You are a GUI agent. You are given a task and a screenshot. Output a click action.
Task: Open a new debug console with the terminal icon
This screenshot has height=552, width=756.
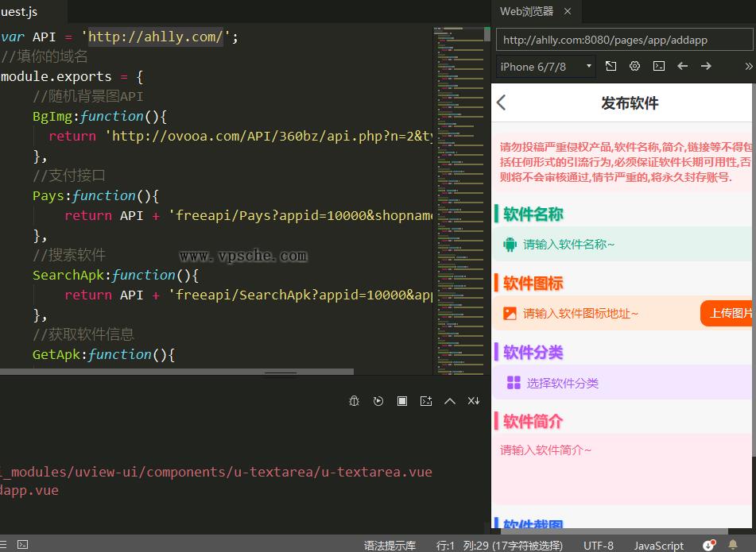(x=426, y=401)
